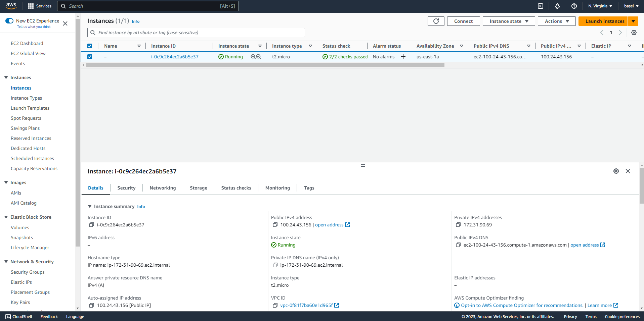Viewport: 644px width, 321px height.
Task: Copy the instance ID in the summary
Action: click(91, 225)
